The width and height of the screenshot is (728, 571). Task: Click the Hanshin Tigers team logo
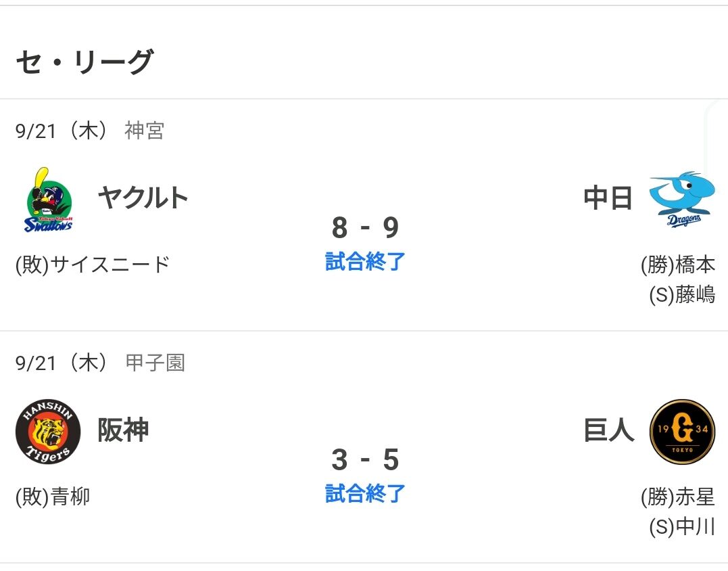pyautogui.click(x=48, y=432)
